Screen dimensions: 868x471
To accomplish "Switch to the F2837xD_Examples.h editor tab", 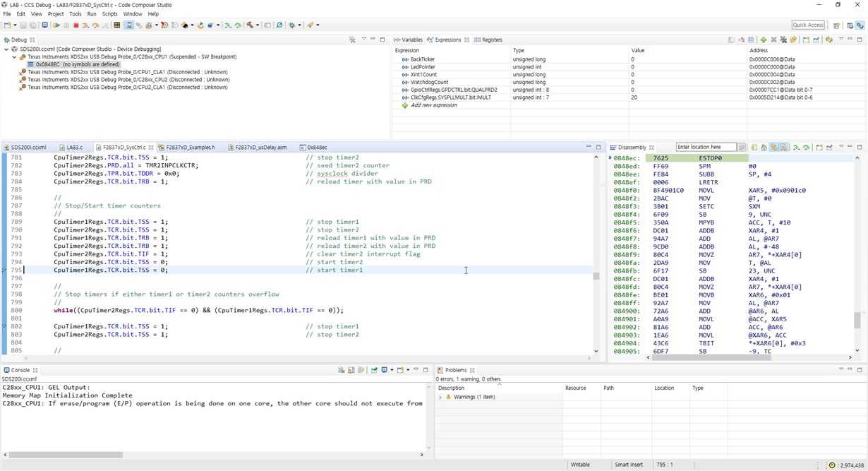I will pos(189,148).
